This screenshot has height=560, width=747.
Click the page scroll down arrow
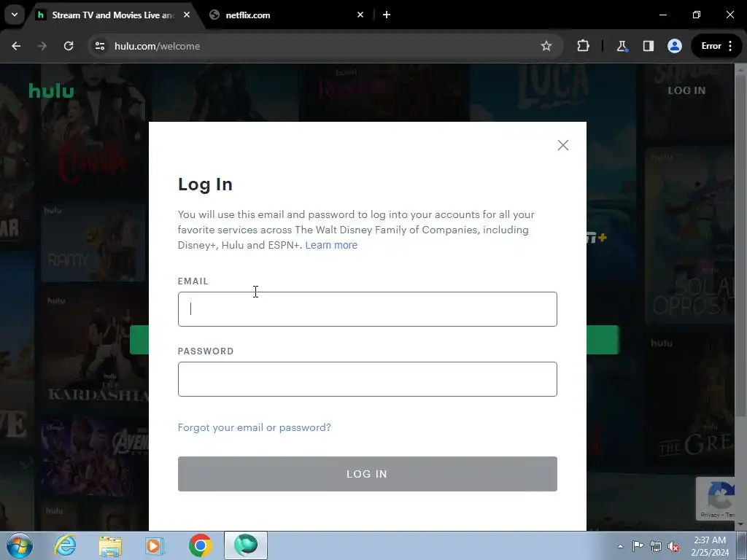741,524
